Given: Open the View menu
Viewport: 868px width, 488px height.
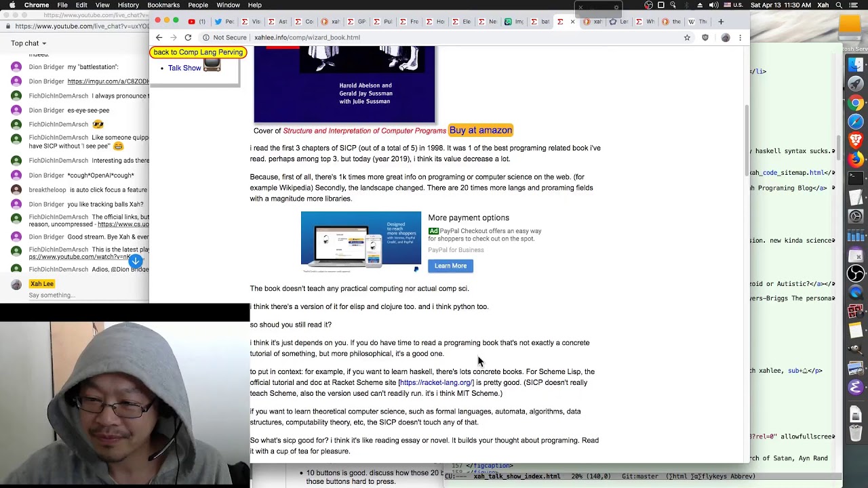Looking at the screenshot, I should 102,5.
